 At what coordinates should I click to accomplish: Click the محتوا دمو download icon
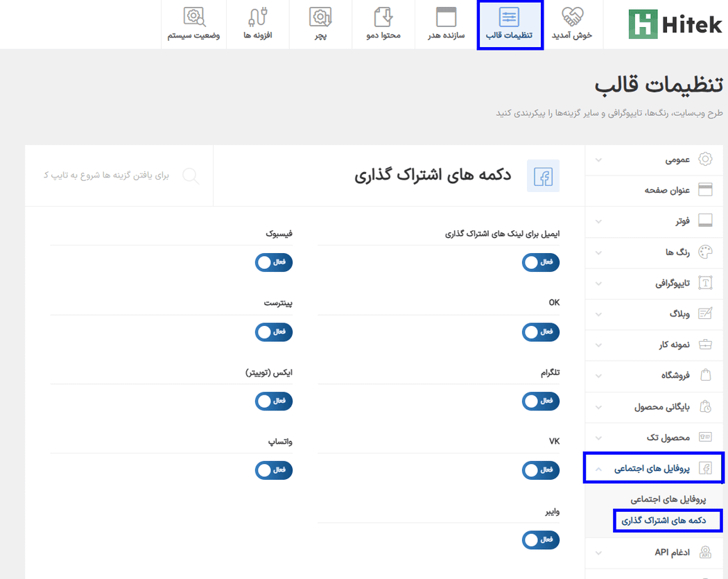pos(383,17)
